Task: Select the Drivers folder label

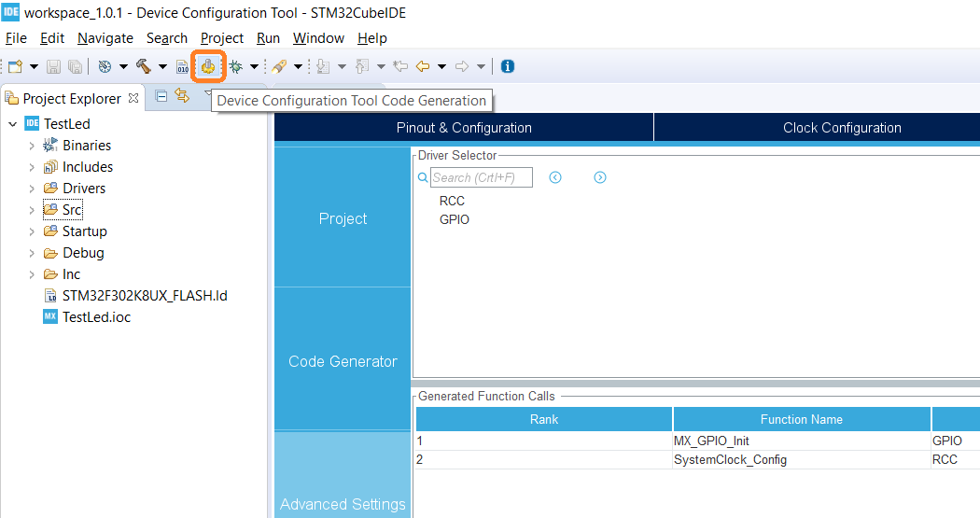Action: (x=84, y=189)
